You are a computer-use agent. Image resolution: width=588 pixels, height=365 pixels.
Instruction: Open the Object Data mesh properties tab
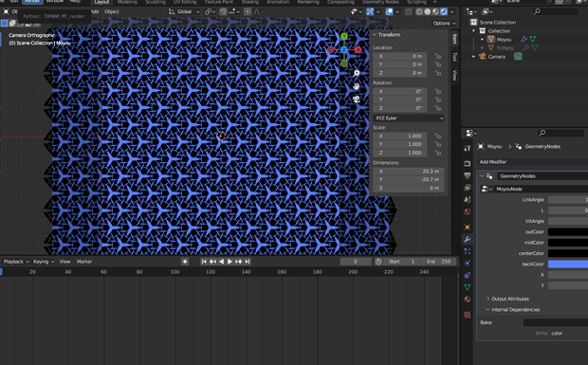(468, 287)
